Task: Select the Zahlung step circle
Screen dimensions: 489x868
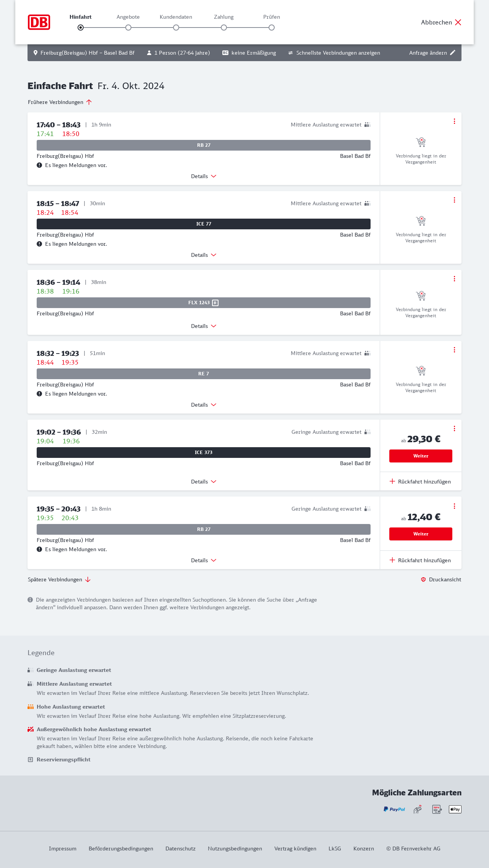Action: coord(224,28)
